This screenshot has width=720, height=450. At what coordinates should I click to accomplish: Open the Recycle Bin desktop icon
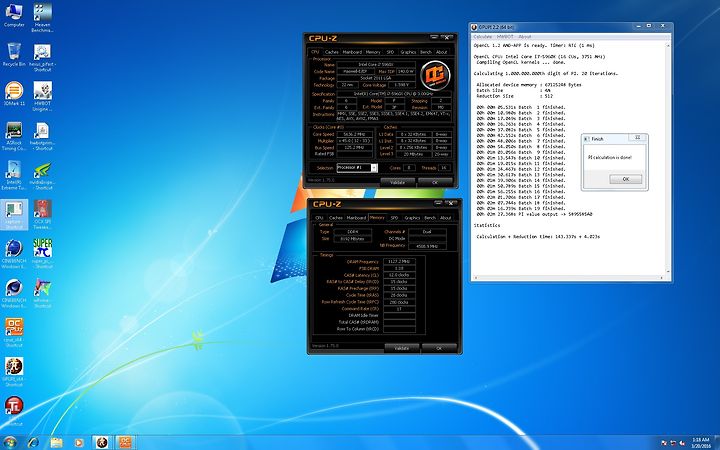14,55
